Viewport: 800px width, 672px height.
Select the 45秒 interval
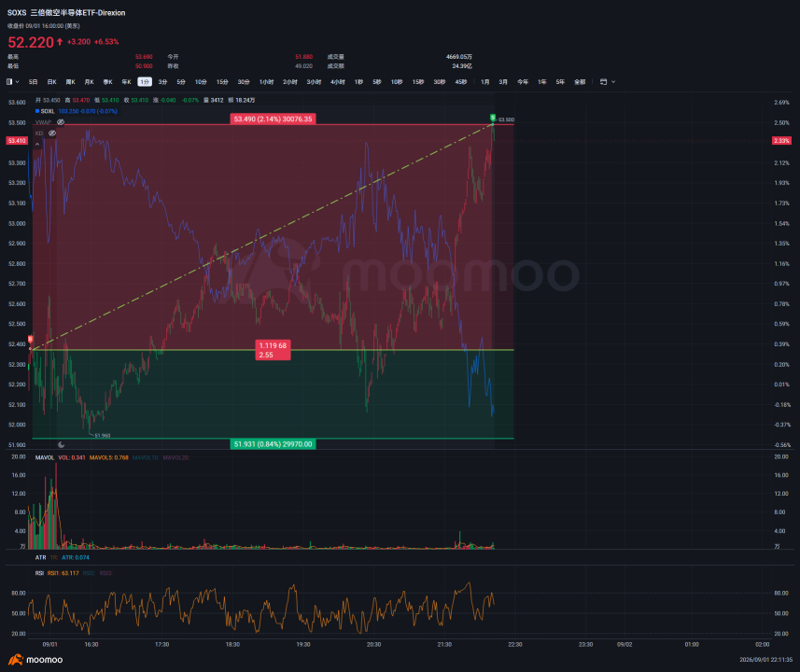(x=461, y=81)
